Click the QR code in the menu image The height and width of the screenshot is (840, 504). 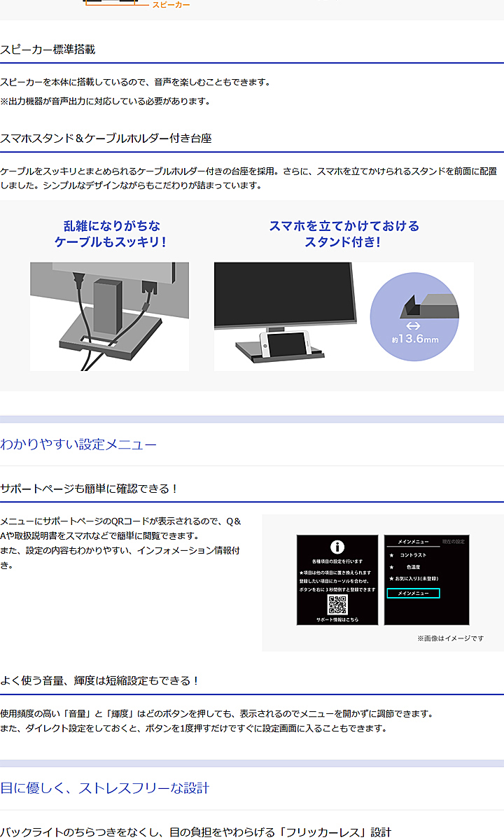[x=337, y=604]
